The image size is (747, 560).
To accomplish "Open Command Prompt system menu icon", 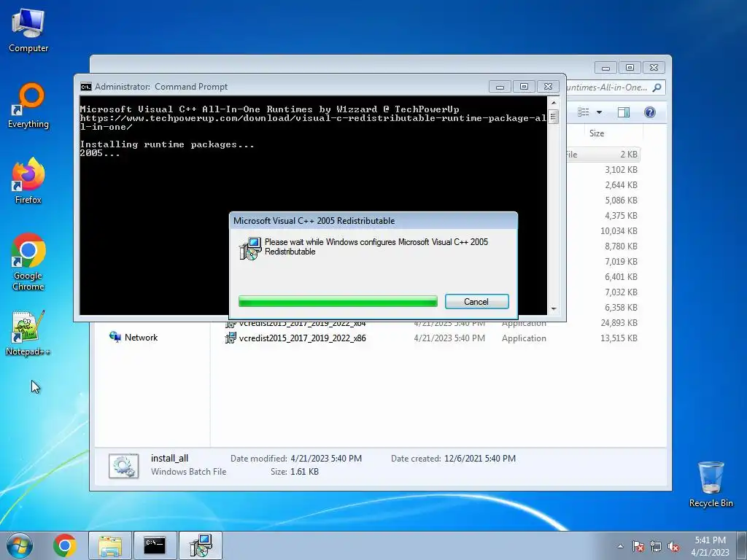I will [x=86, y=87].
